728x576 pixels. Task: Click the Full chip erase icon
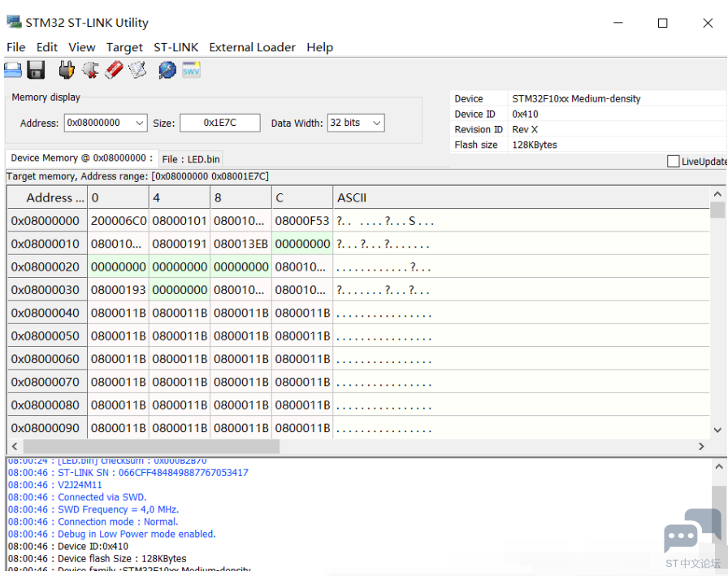click(114, 70)
